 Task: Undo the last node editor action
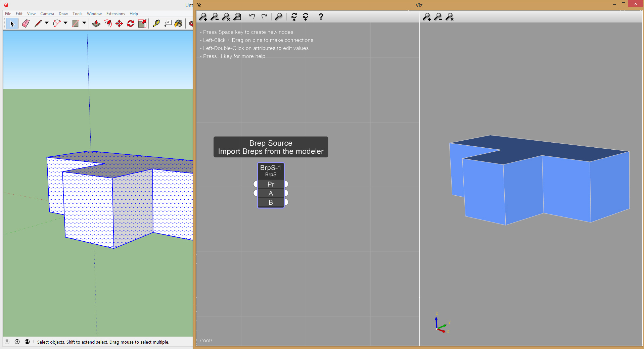(252, 17)
